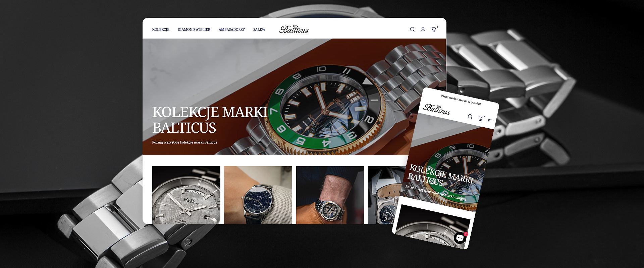Open the chat bubble widget
The image size is (644, 268).
460,238
